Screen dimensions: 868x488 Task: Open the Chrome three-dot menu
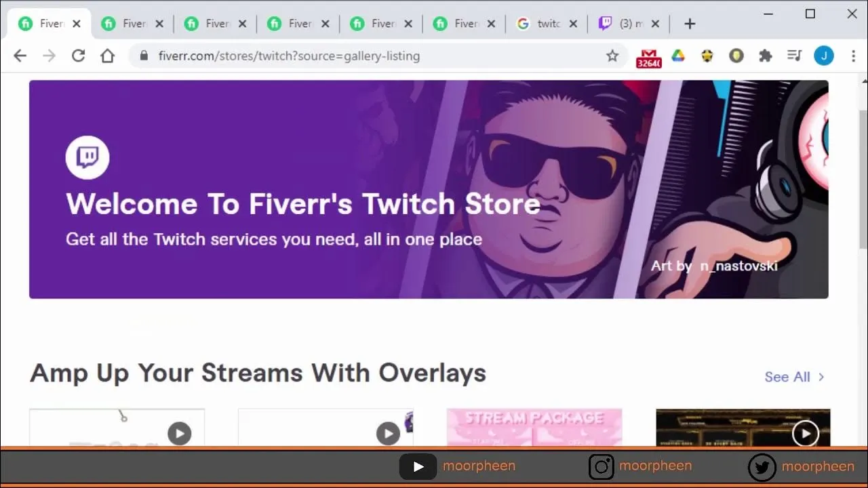click(853, 56)
